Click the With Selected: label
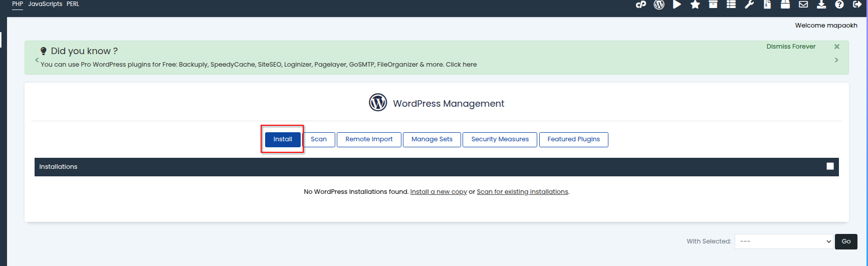The image size is (868, 266). tap(709, 241)
